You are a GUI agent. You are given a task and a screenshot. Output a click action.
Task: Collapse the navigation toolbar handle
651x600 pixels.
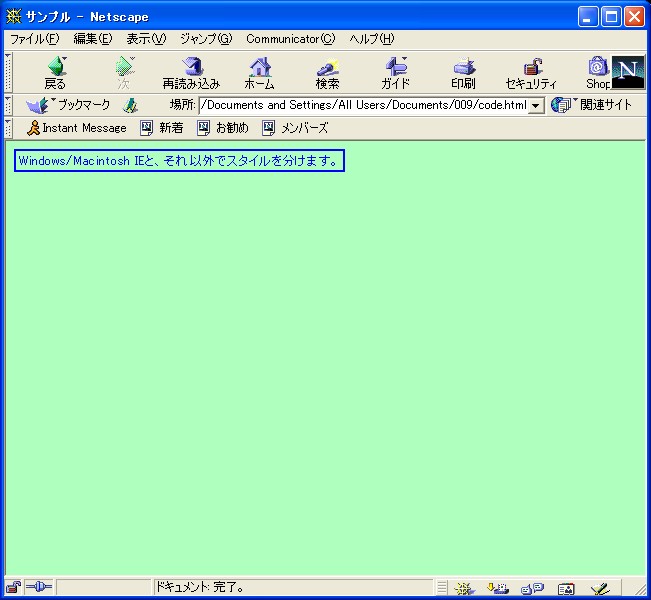pos(8,72)
